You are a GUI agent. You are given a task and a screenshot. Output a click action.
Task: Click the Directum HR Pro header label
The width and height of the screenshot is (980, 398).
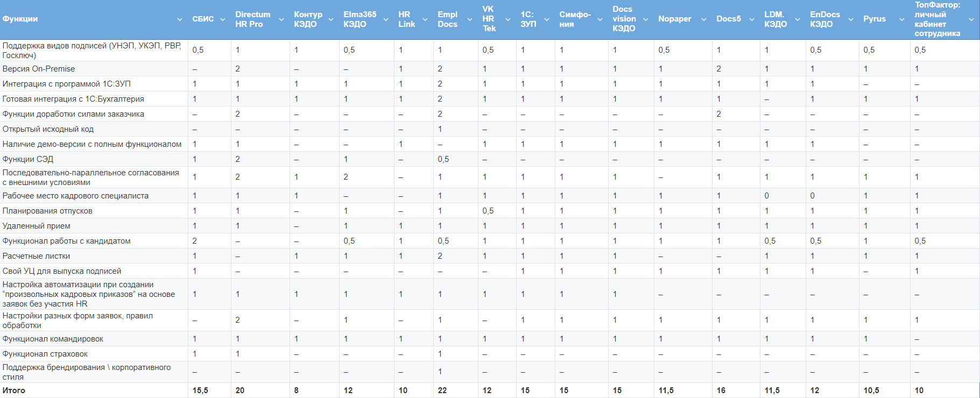tap(253, 19)
